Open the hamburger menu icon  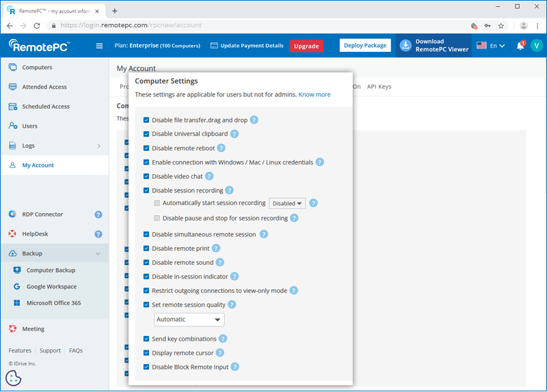pos(99,46)
